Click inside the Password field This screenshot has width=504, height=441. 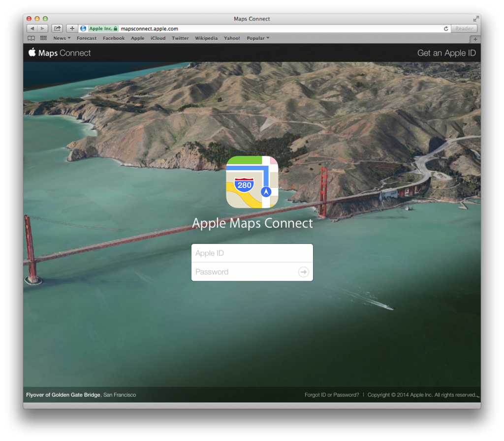pos(241,271)
